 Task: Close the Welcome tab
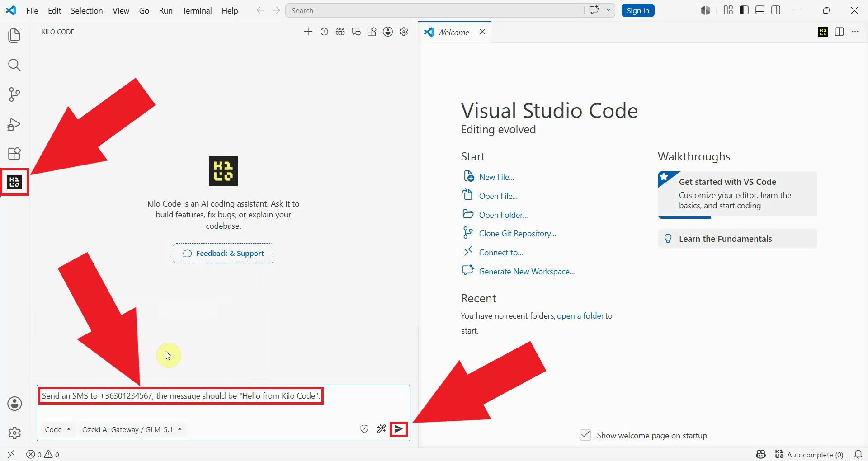482,32
